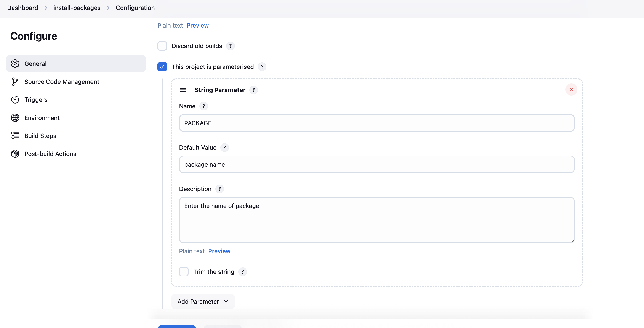Remove the String Parameter with red X

[x=571, y=90]
